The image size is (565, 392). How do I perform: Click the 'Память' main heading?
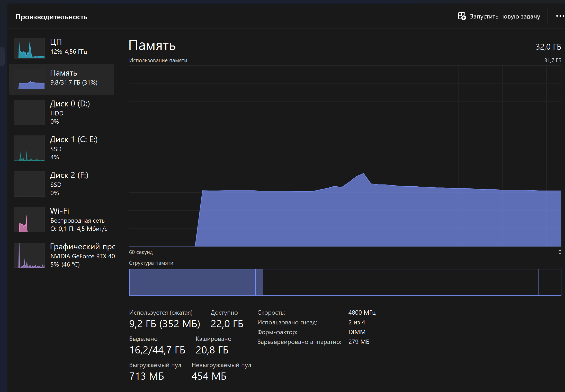152,45
